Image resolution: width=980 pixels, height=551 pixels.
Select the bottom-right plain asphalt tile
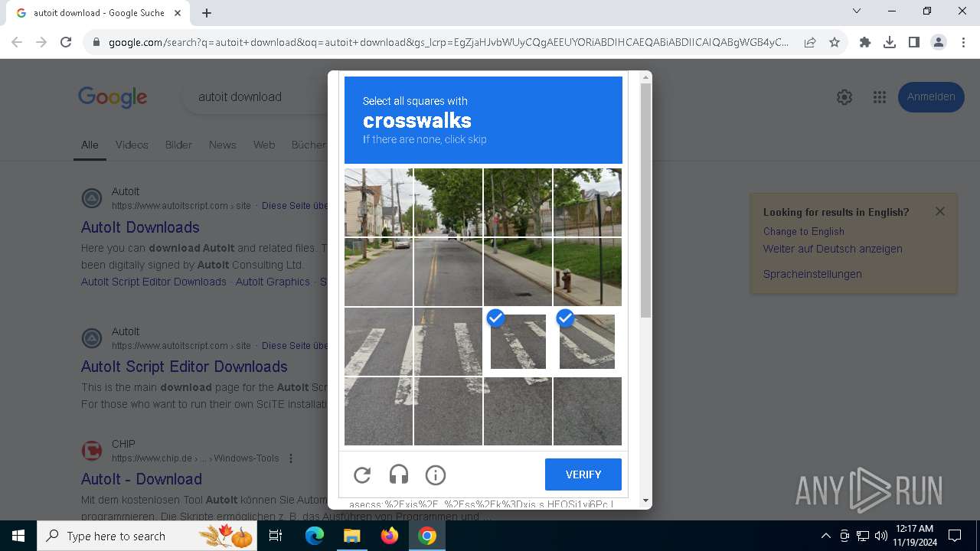tap(587, 411)
